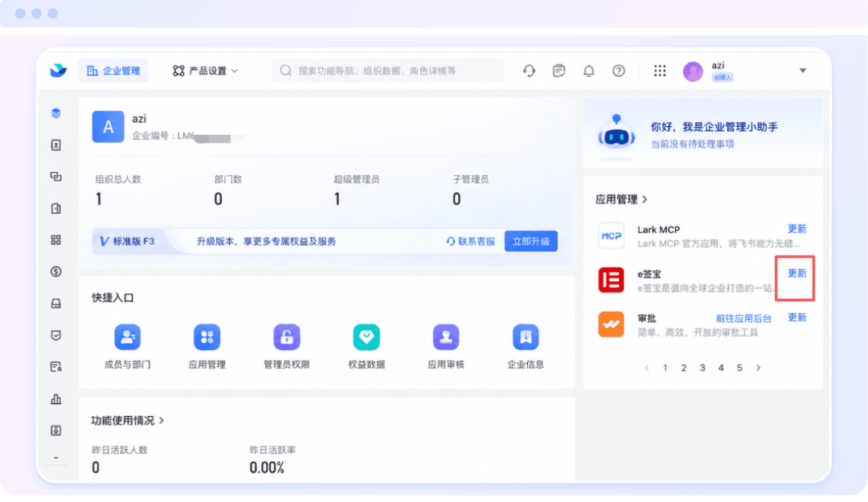Viewport: 868px width, 502px height.
Task: Open the customer service headset icon
Action: click(529, 71)
